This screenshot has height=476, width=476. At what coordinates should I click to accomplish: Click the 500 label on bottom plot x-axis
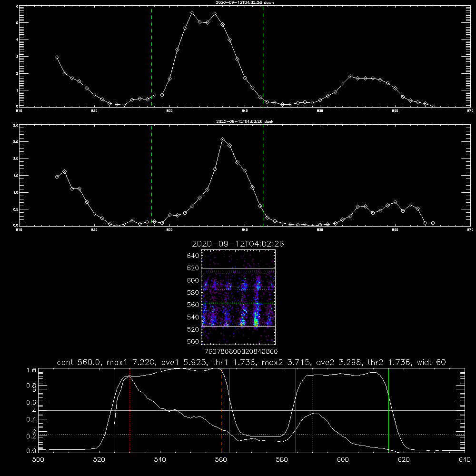pos(38,460)
